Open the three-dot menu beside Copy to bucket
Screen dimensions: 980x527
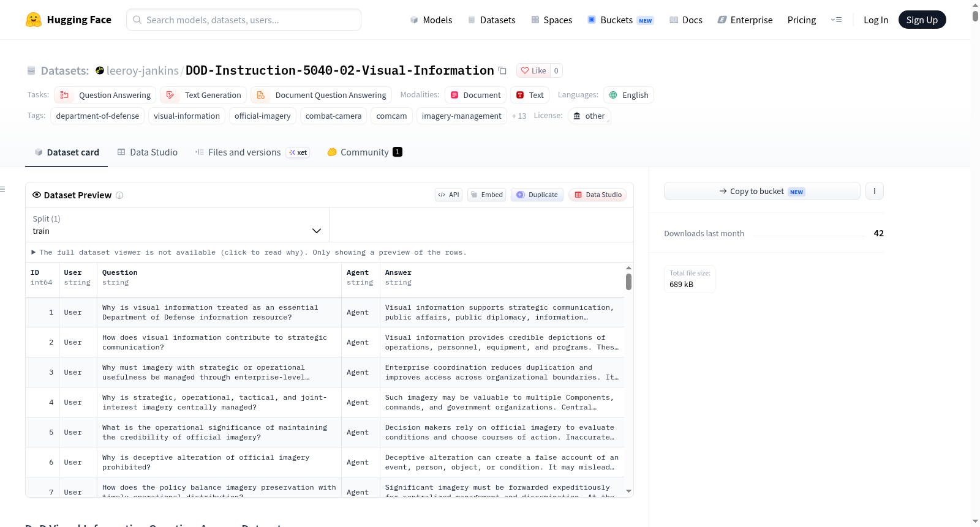[x=874, y=191]
